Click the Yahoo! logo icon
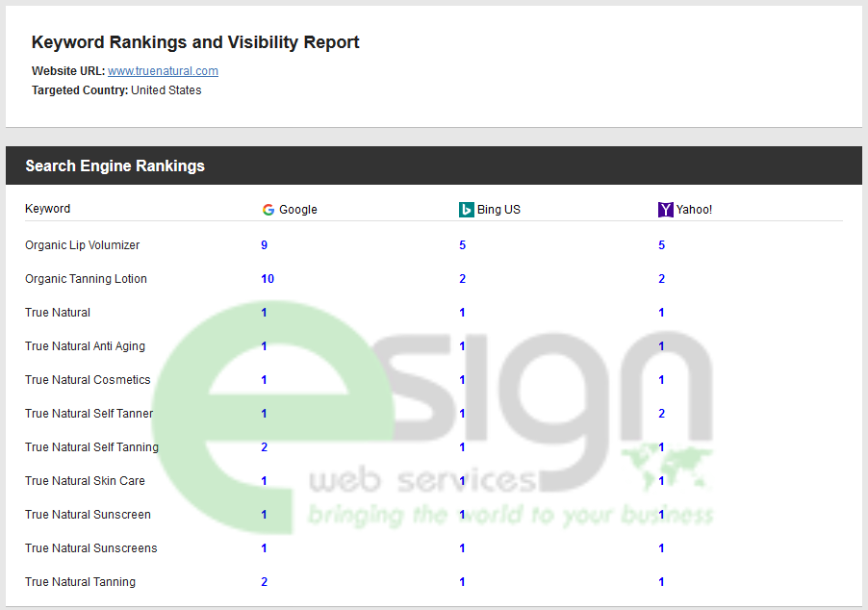This screenshot has width=868, height=610. coord(665,210)
